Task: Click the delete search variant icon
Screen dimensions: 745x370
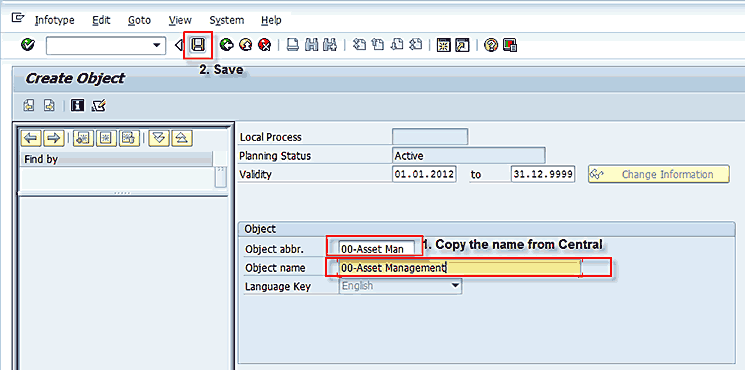Action: click(129, 138)
